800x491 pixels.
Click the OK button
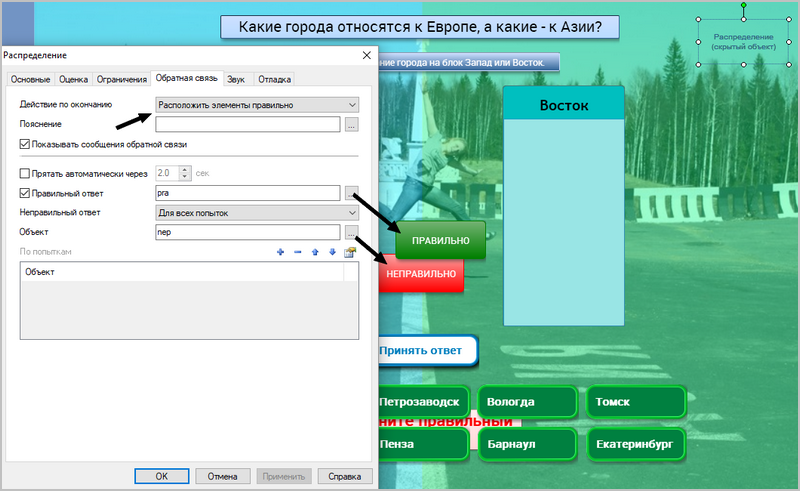162,476
